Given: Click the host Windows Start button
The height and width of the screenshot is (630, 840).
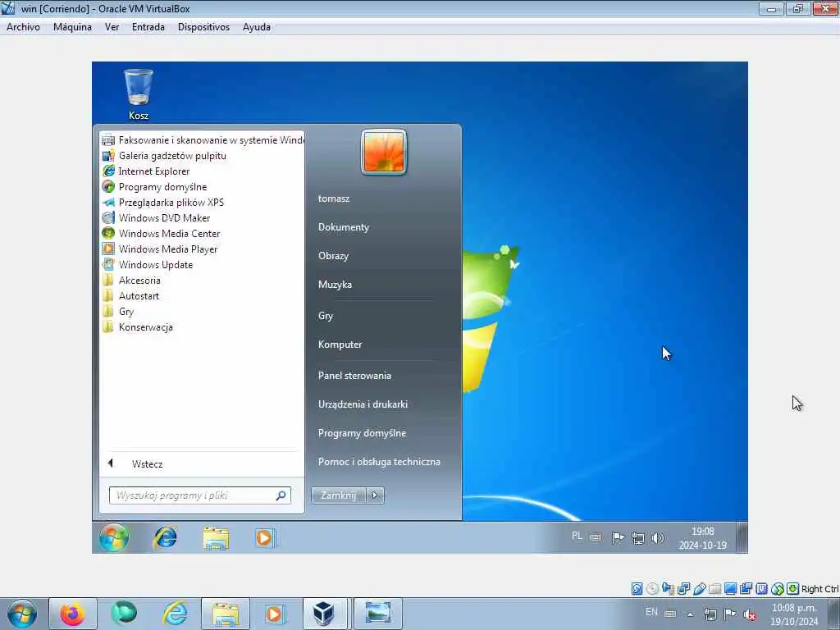Looking at the screenshot, I should pos(22,614).
